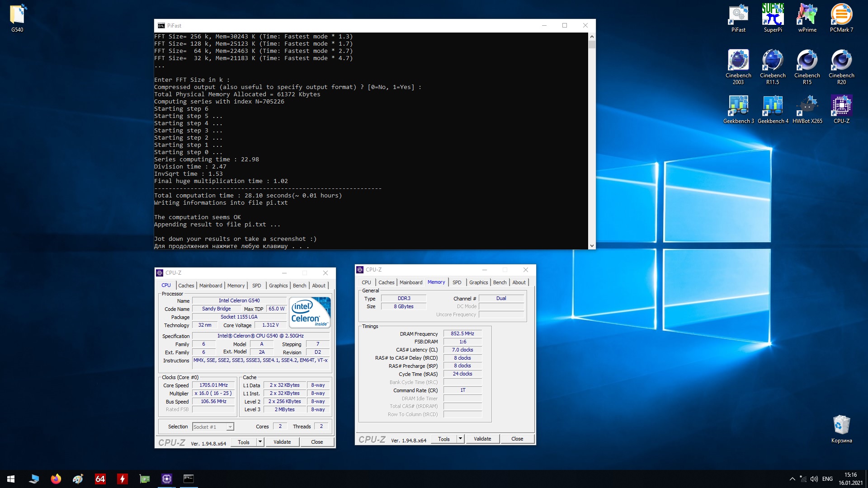
Task: Open the green card taskbar app
Action: point(144,479)
